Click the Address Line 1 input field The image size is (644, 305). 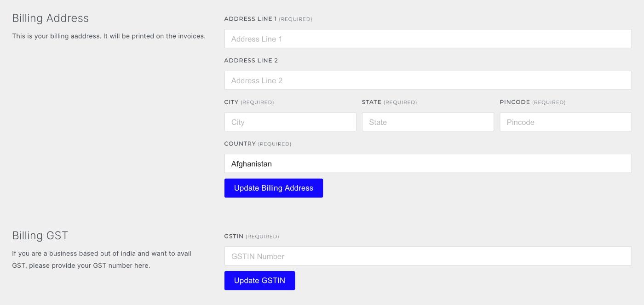click(428, 39)
